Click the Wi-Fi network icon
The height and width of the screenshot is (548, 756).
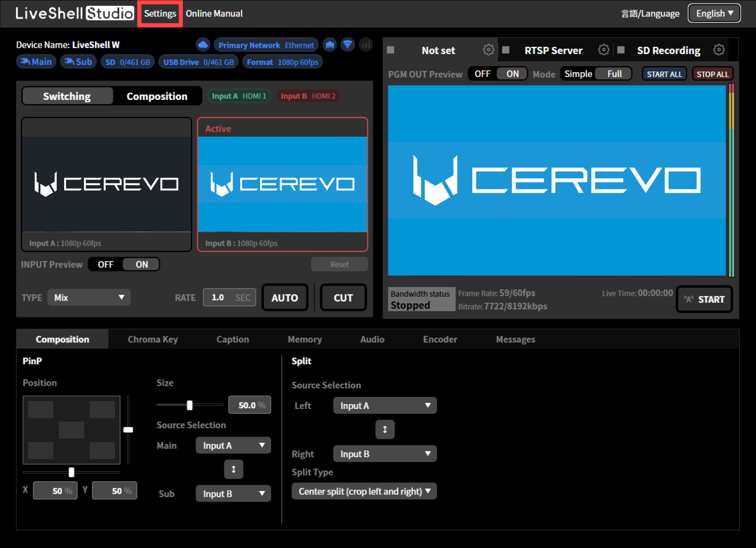click(347, 44)
